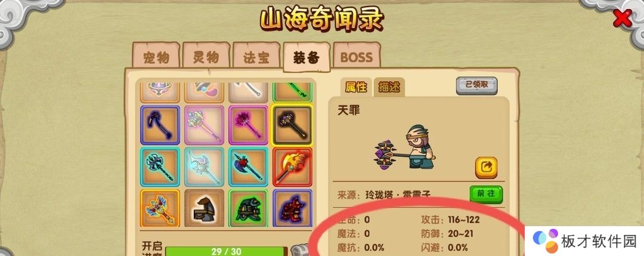This screenshot has width=644, height=256.
Task: Select the teal double-bladed axe icon
Action: (x=160, y=167)
